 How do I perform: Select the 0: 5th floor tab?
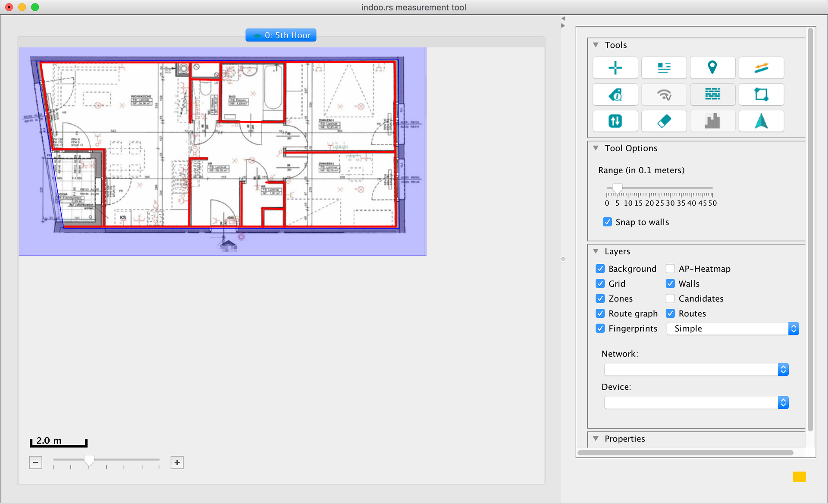tap(281, 35)
